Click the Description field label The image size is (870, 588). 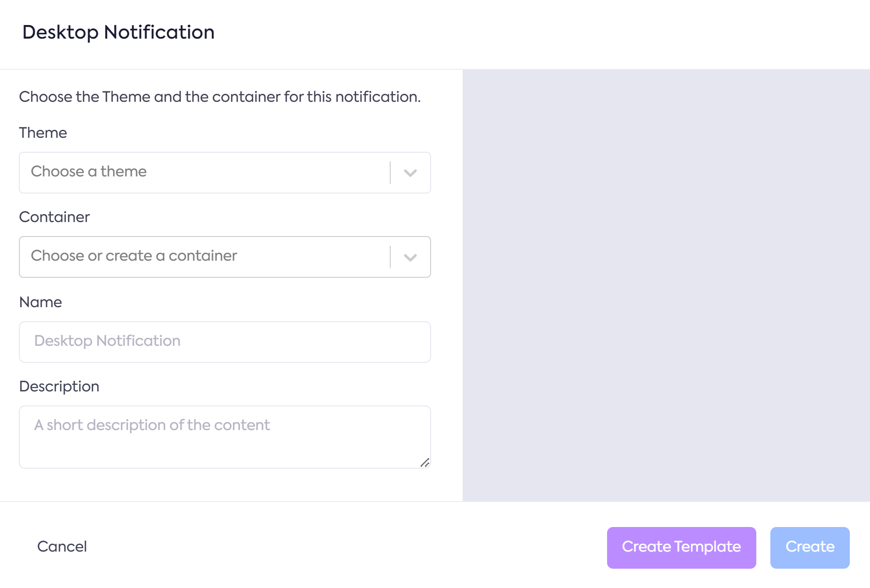click(x=59, y=386)
